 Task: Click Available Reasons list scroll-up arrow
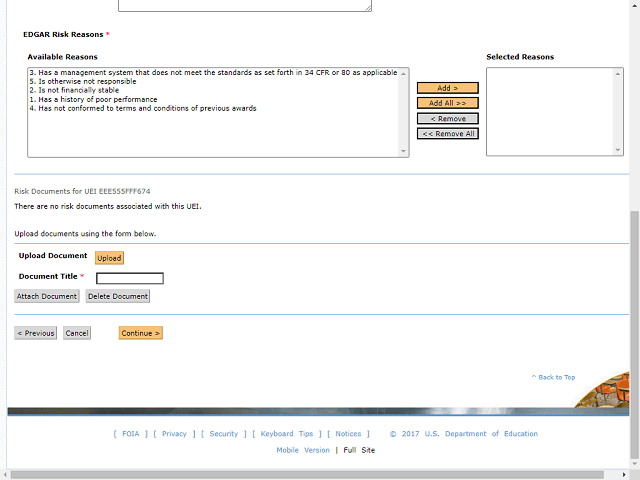pyautogui.click(x=403, y=73)
